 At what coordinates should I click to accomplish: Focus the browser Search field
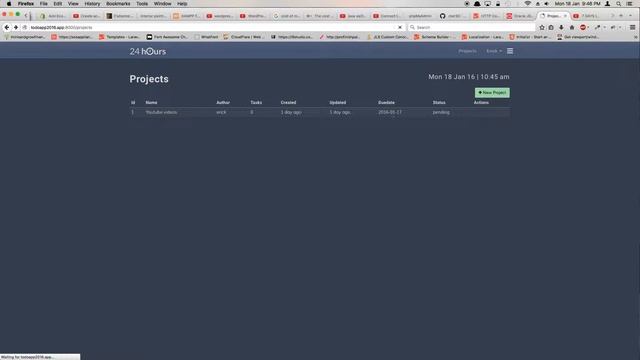coord(471,27)
